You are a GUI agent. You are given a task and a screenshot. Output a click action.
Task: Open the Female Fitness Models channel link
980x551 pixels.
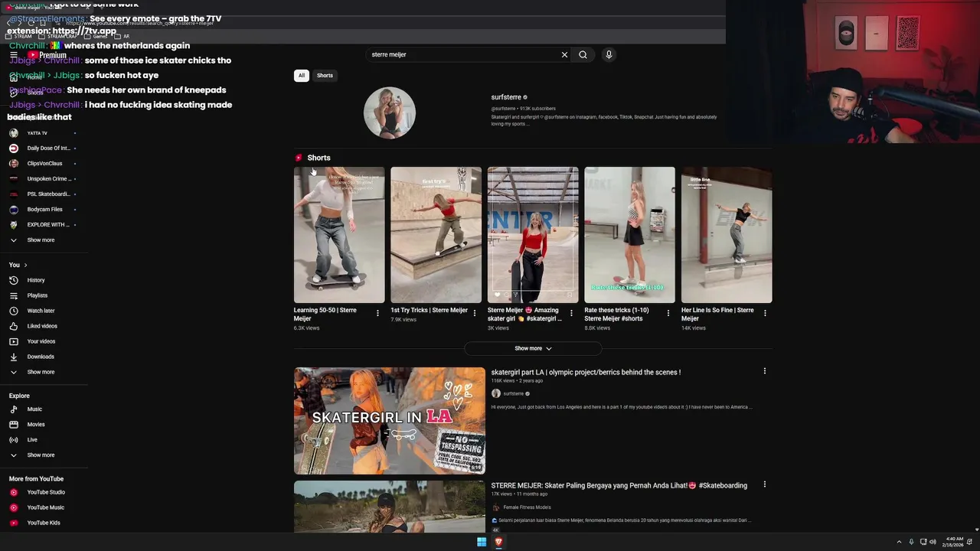[527, 507]
